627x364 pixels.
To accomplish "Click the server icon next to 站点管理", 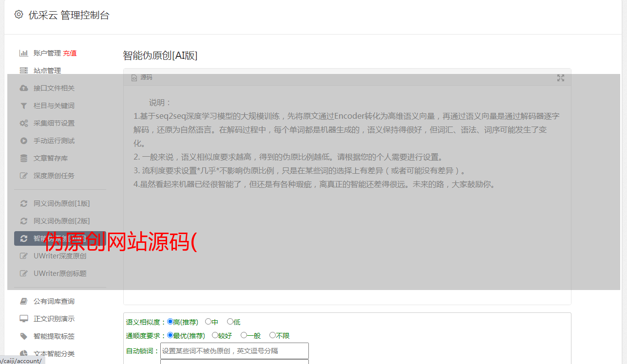I will tap(23, 71).
